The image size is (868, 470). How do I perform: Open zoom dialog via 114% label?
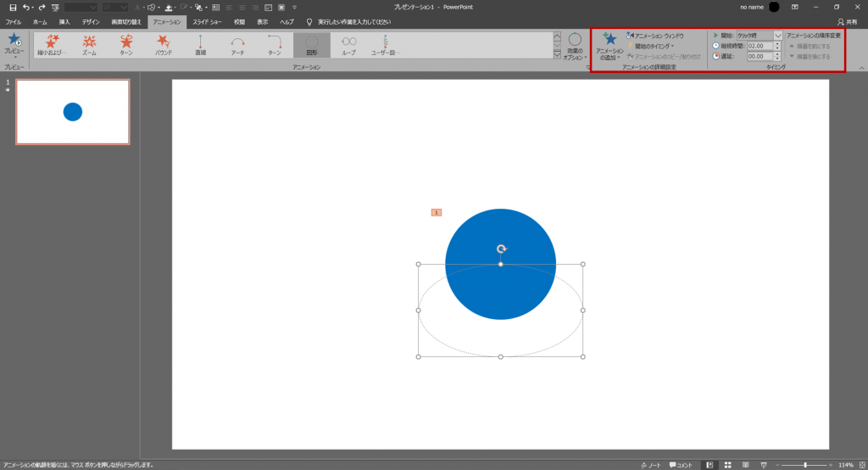point(846,465)
